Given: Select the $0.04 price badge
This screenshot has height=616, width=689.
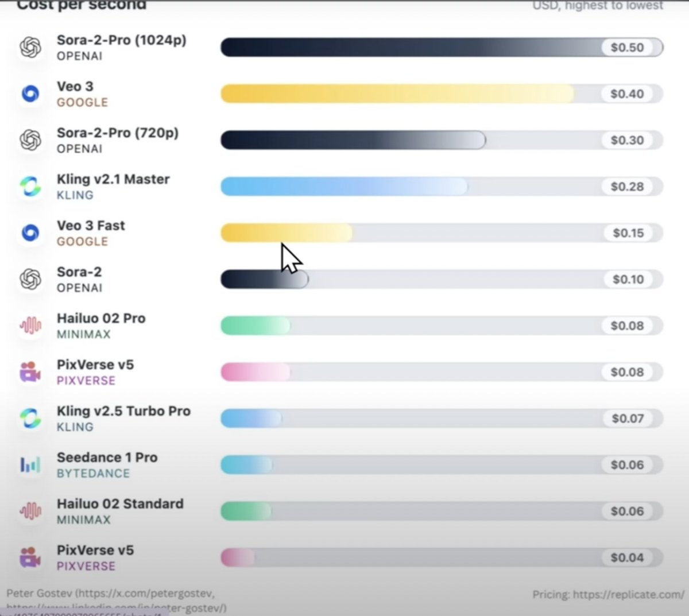Looking at the screenshot, I should point(627,557).
